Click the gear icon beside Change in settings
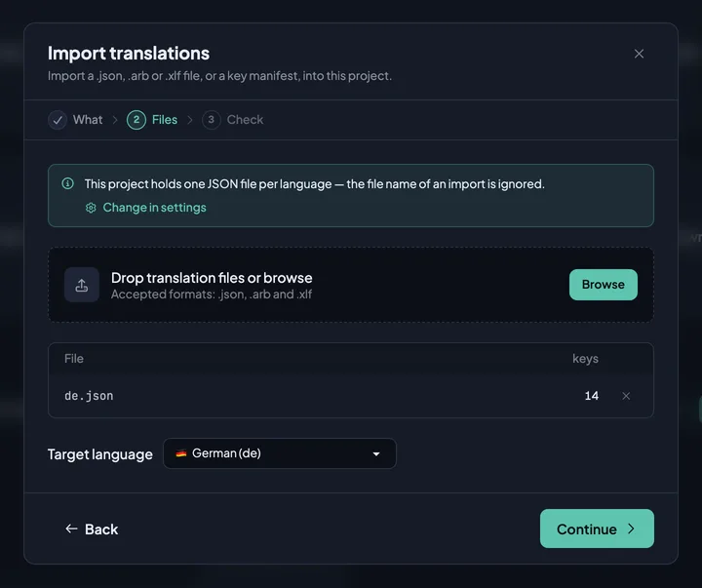Viewport: 702px width, 588px height. (x=91, y=208)
